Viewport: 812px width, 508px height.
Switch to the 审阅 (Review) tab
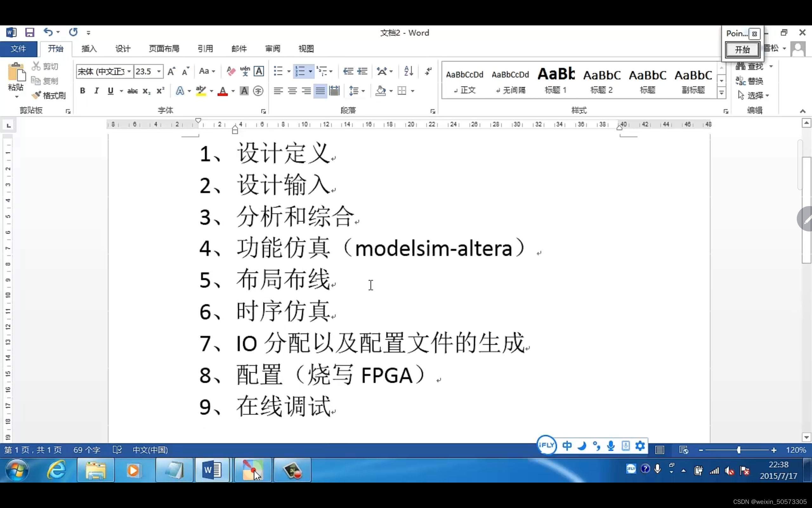tap(272, 49)
